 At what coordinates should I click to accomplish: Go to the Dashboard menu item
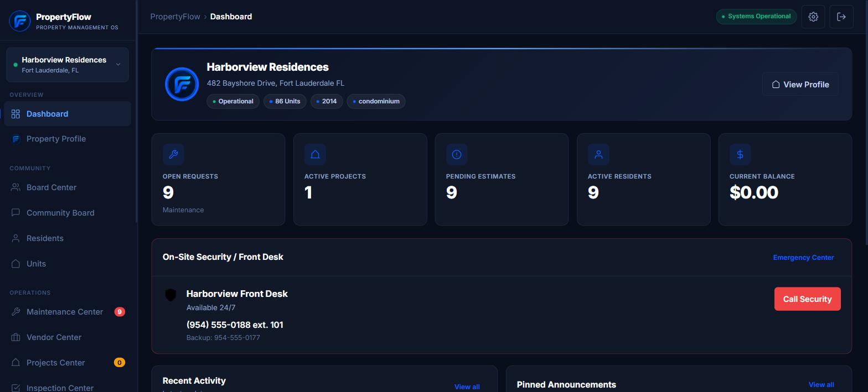[x=68, y=114]
